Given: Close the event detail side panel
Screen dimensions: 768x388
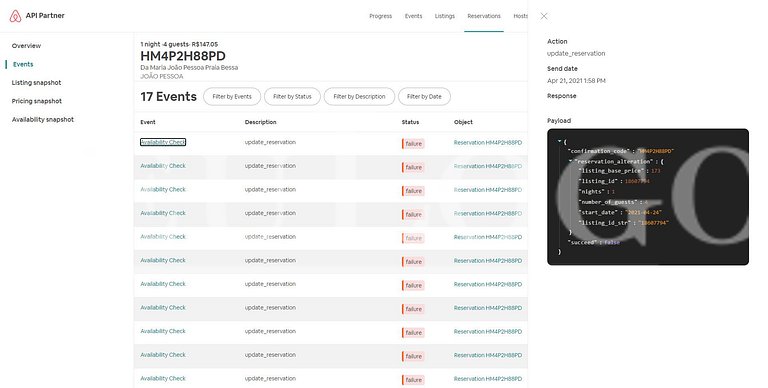Looking at the screenshot, I should pos(544,16).
